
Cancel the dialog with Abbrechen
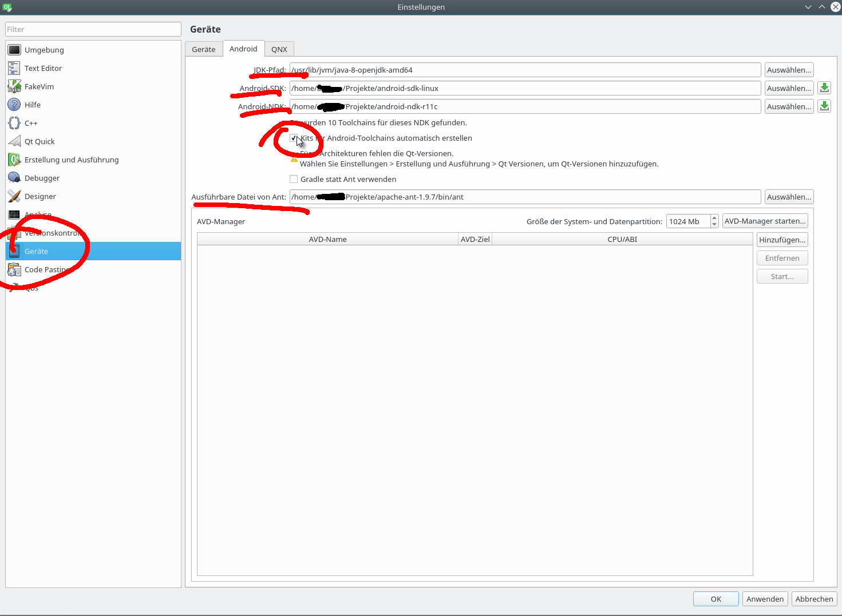(814, 599)
